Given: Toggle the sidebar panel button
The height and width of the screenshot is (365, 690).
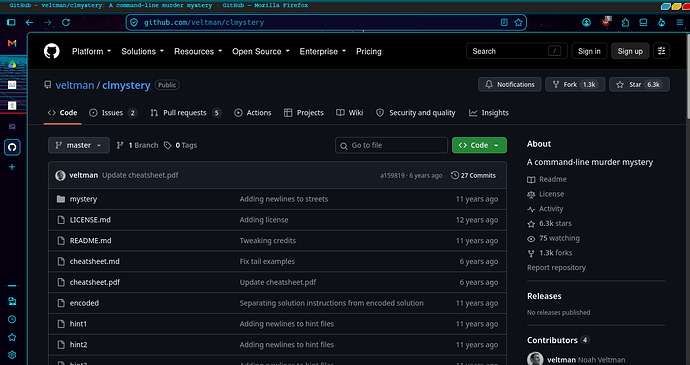Looking at the screenshot, I should click(11, 22).
